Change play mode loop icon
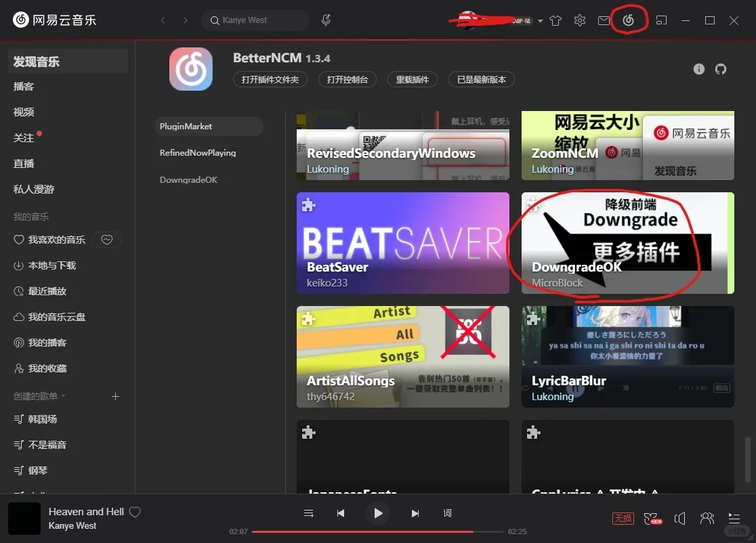The width and height of the screenshot is (756, 543). 309,513
